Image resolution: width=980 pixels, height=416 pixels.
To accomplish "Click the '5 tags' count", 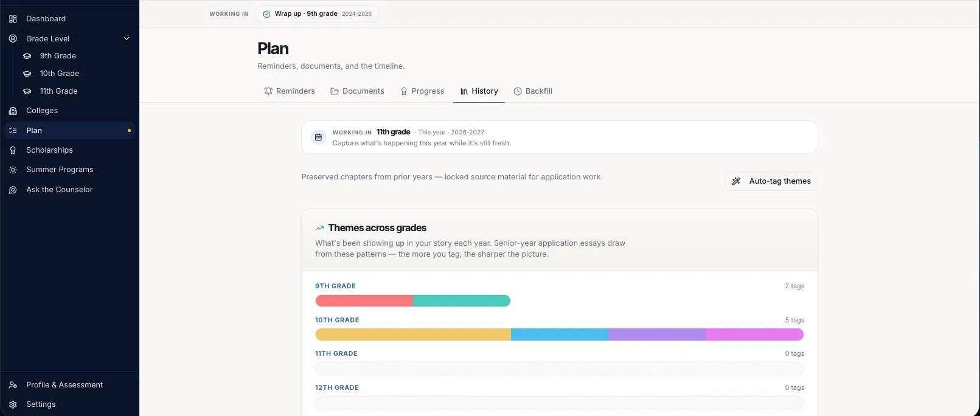I will pyautogui.click(x=794, y=320).
